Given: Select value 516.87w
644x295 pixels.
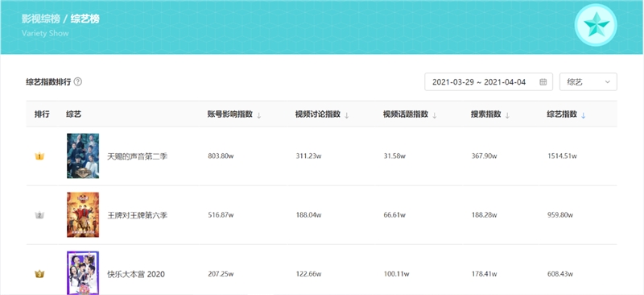Looking at the screenshot, I should pyautogui.click(x=221, y=214).
